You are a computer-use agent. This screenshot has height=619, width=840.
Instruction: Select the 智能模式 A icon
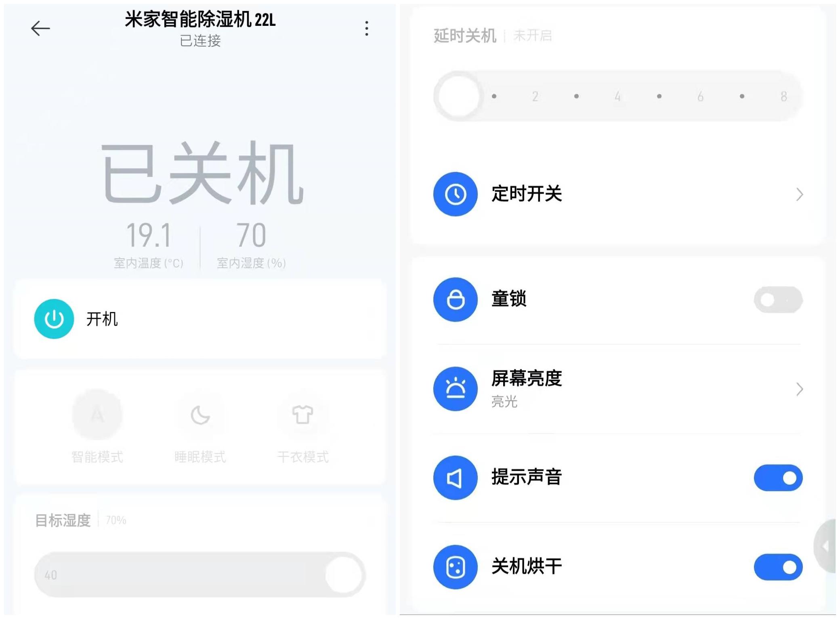97,415
